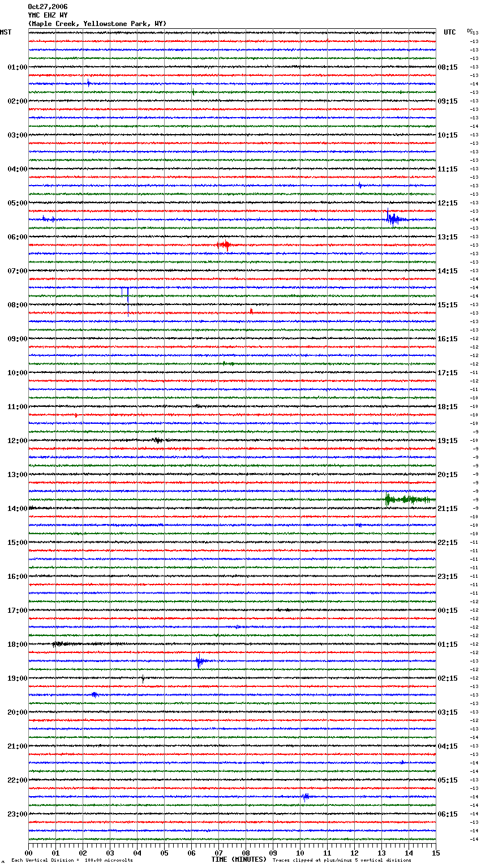Image resolution: width=481 pixels, height=868 pixels.
Task: Click the blue seismic burst after 05:00 MST
Action: [x=395, y=218]
